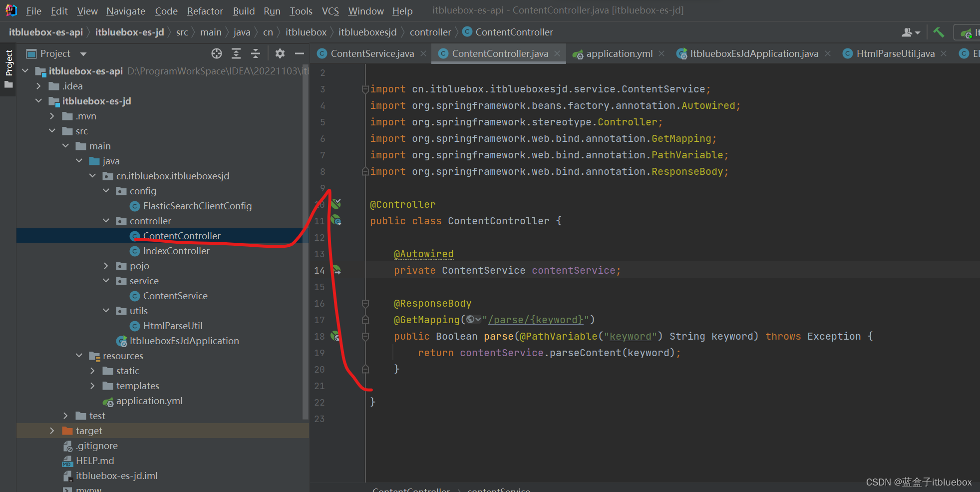Select .gitignore file in tree
Screen dimensions: 980x492
point(97,446)
